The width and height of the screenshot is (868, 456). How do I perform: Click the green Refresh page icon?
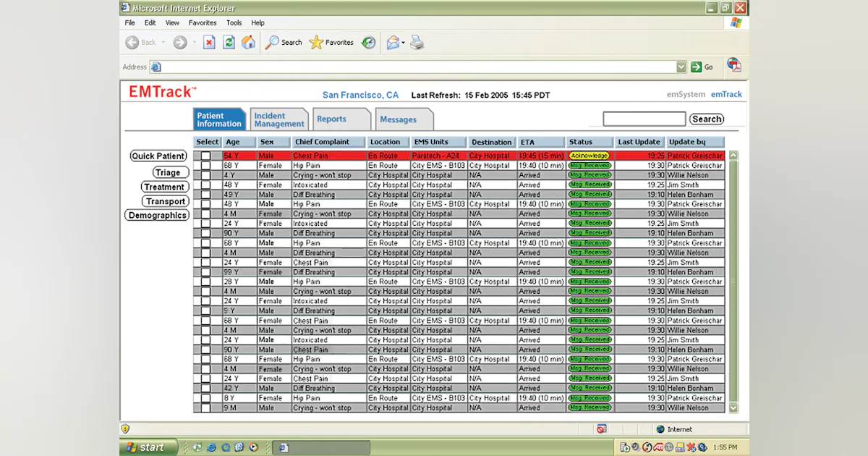229,43
